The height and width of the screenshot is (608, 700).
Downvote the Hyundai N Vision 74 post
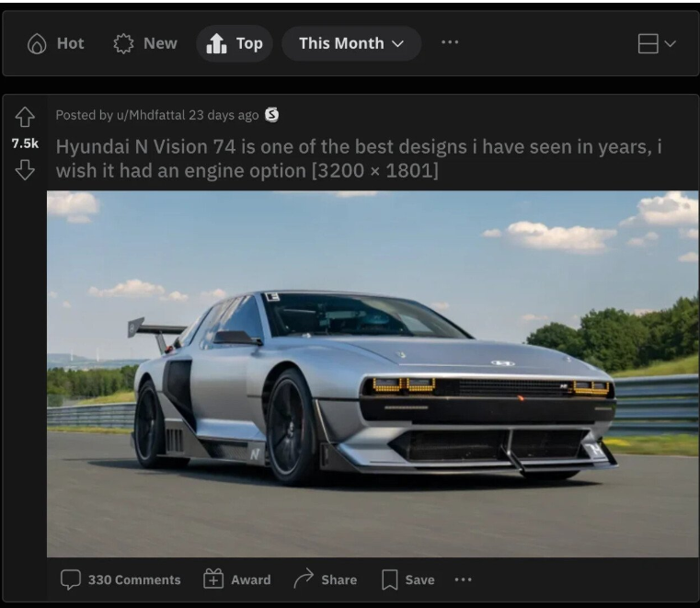click(x=25, y=169)
